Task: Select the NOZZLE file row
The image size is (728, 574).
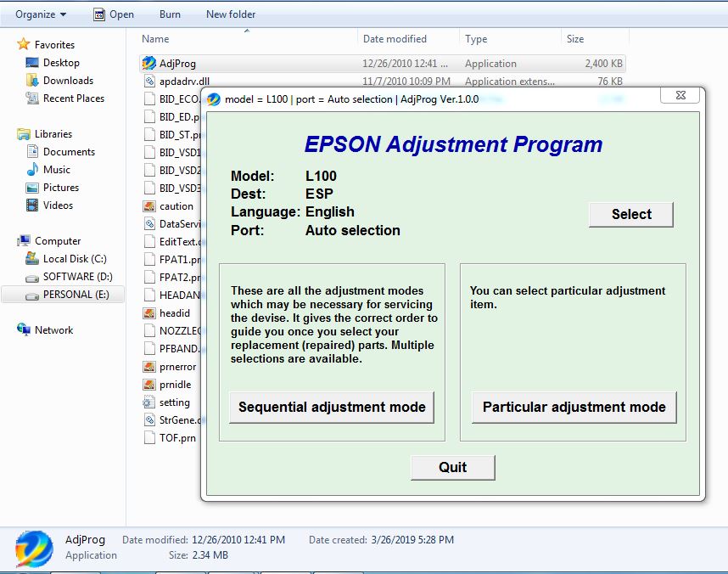Action: (171, 331)
